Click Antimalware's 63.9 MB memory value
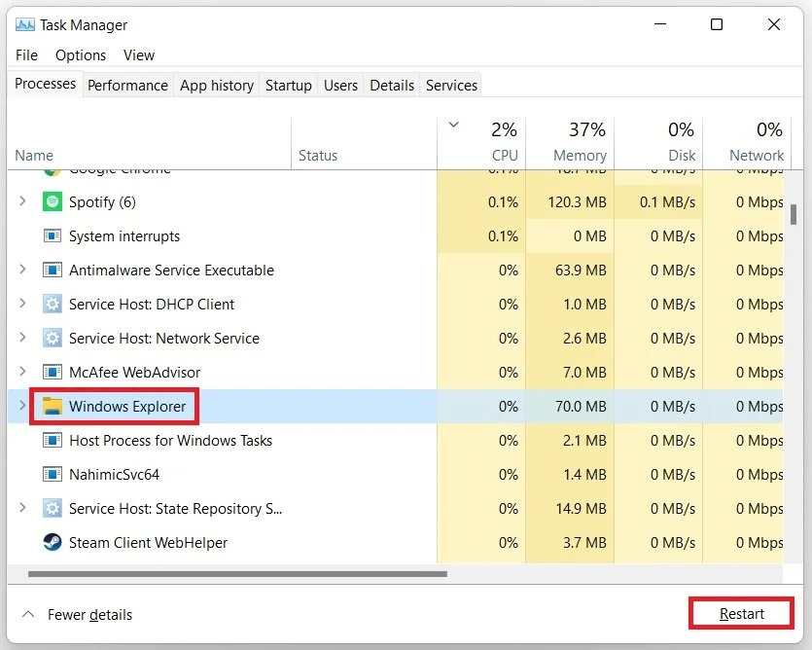 (581, 271)
